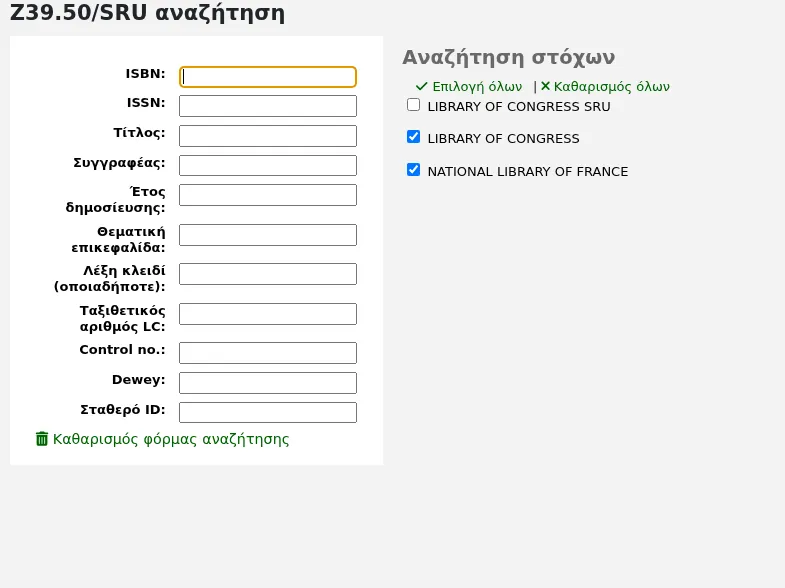Click the LIBRARY OF CONGRESS label text
This screenshot has height=588, width=785.
pyautogui.click(x=503, y=139)
